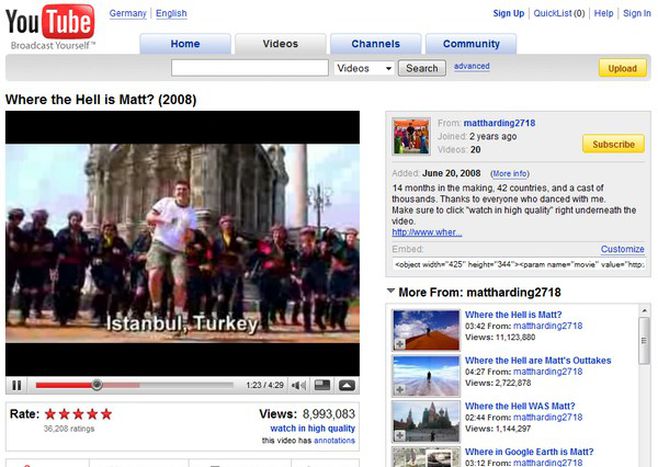Subscribe to mattharding2718 channel
This screenshot has height=467, width=658.
[614, 144]
